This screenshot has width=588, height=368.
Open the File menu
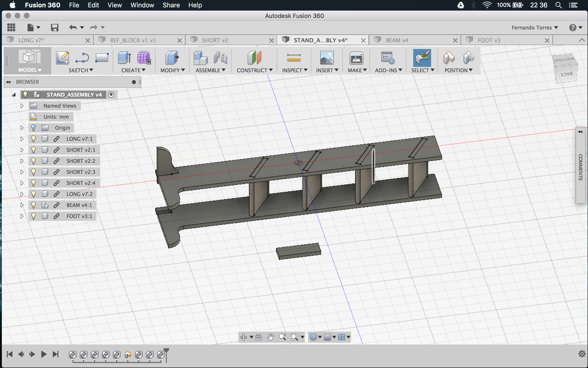pyautogui.click(x=74, y=5)
